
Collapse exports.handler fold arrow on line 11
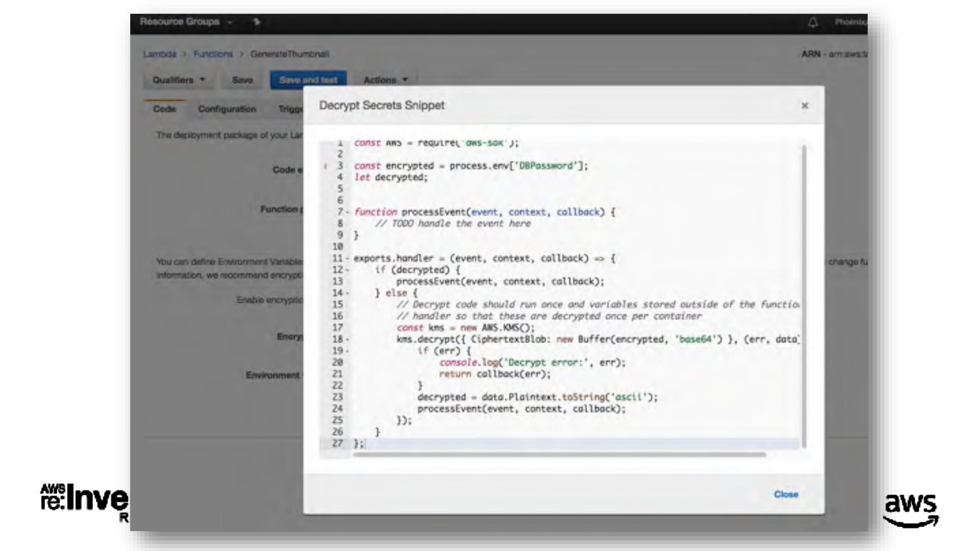[347, 259]
